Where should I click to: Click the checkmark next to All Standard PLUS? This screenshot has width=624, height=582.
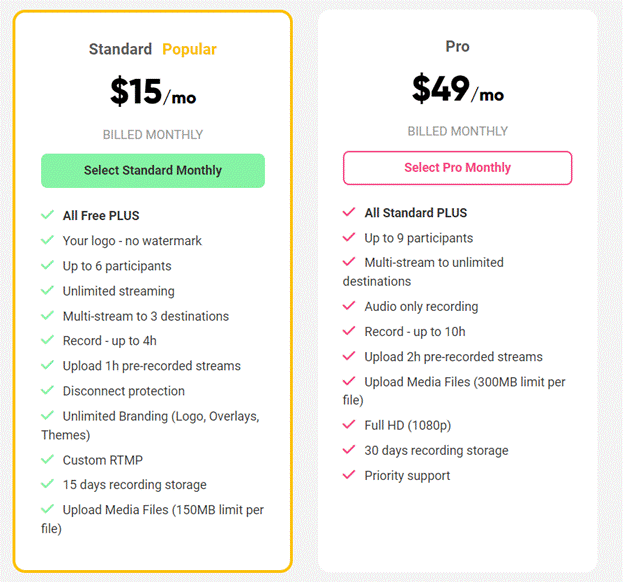tap(349, 212)
